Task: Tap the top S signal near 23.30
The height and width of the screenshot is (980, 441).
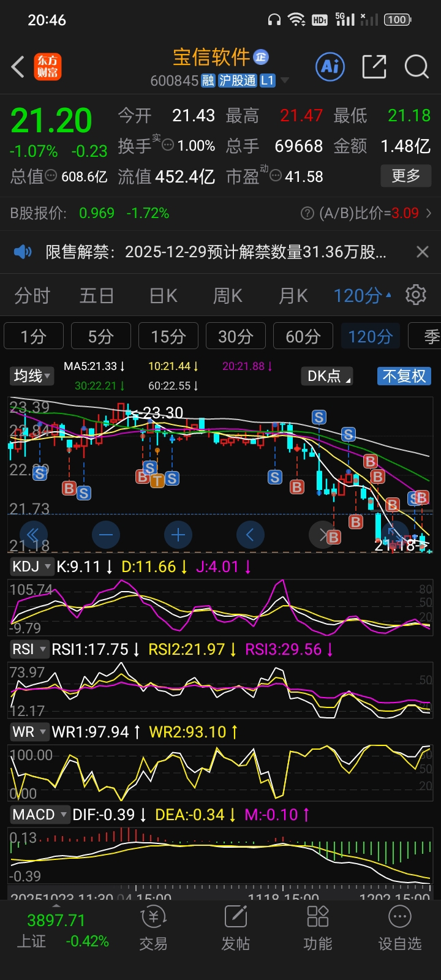Action: (x=318, y=418)
